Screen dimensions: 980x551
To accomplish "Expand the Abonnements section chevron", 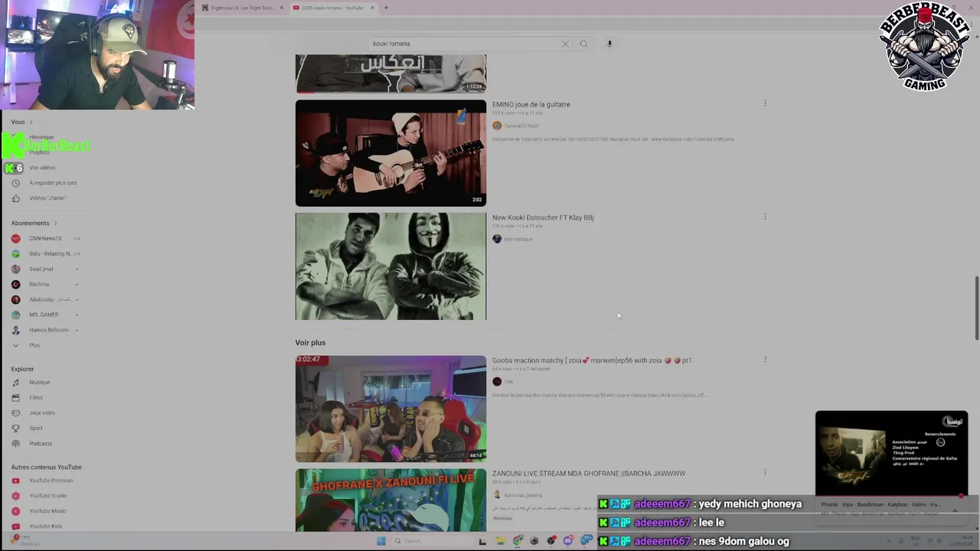I will coord(55,223).
